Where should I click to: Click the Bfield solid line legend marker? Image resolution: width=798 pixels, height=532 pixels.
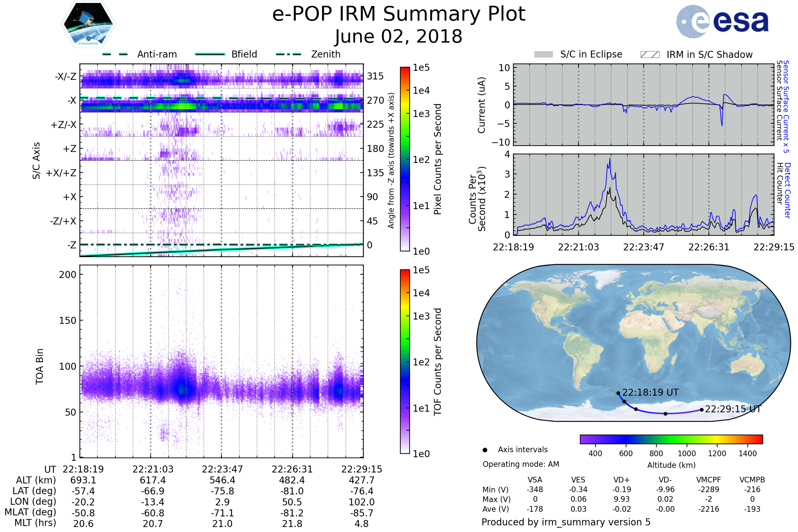click(210, 54)
